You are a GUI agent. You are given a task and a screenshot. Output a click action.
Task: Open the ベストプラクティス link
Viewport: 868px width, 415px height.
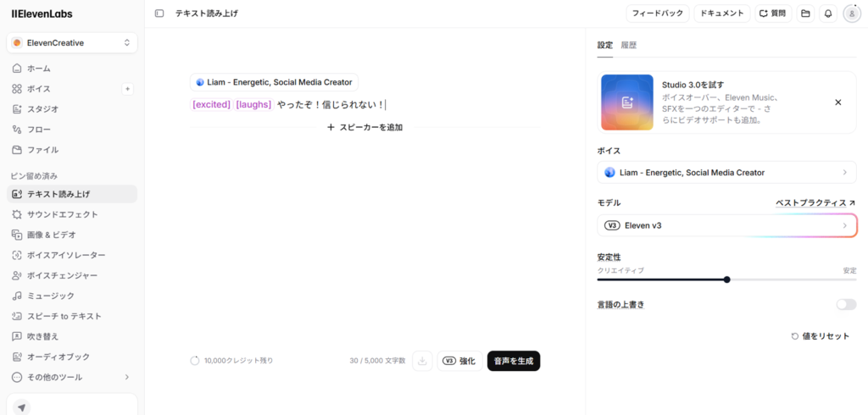coord(815,202)
